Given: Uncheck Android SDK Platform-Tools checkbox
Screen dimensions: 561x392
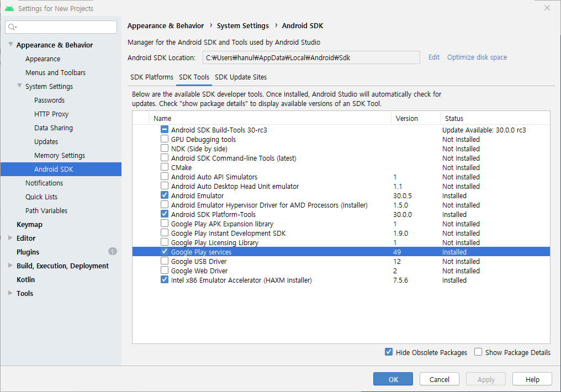Looking at the screenshot, I should (x=164, y=214).
